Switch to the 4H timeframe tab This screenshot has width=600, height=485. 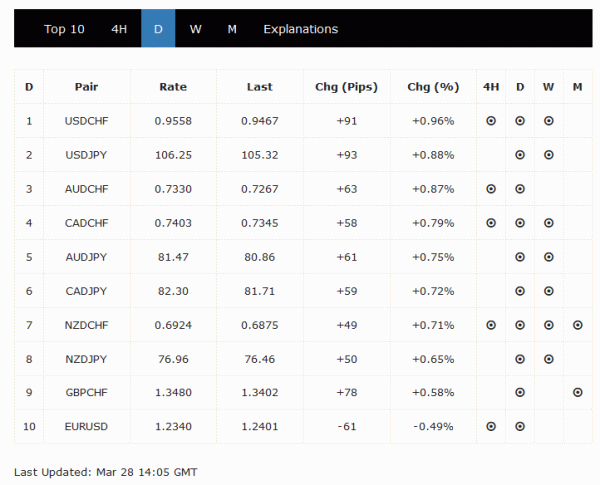119,29
